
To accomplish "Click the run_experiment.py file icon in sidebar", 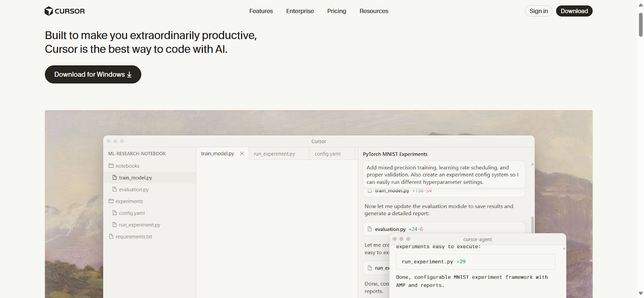I will click(x=114, y=224).
